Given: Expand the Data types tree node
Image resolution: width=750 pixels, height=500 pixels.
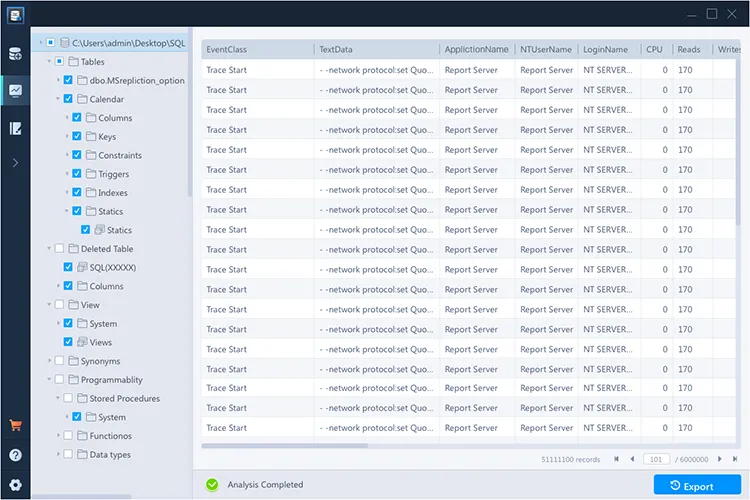Looking at the screenshot, I should coord(57,454).
